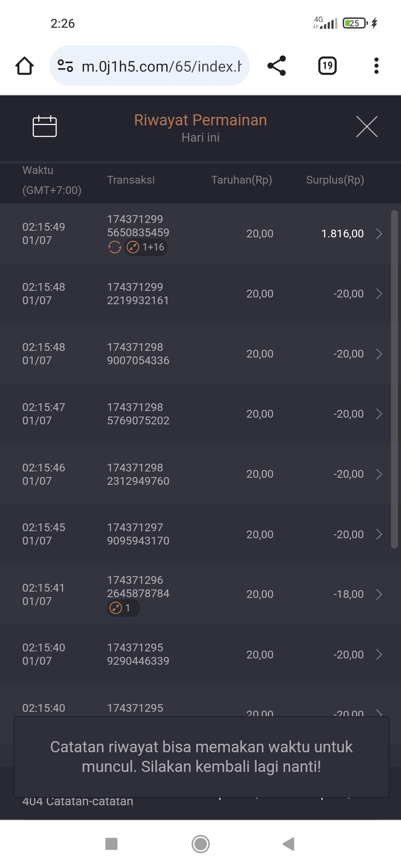Click the history list vertical scrollbar
Image resolution: width=401 pixels, height=868 pixels.
pos(394,378)
